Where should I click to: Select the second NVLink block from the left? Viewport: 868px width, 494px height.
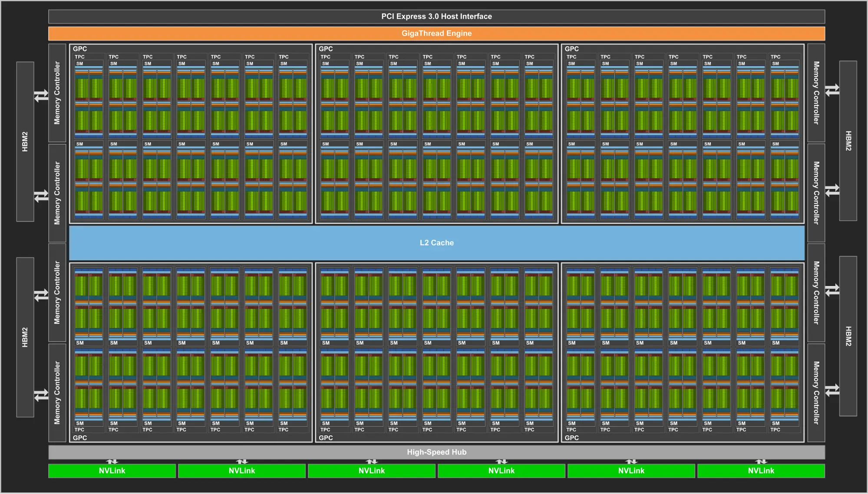242,471
